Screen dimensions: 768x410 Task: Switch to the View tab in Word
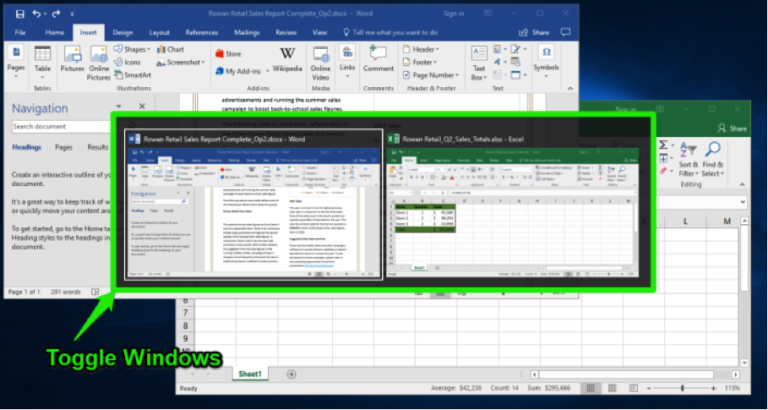click(x=319, y=33)
